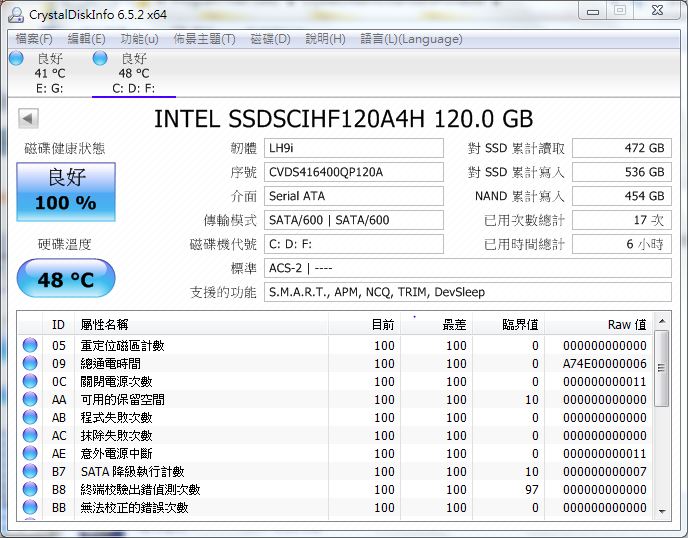Click the power on hours value 6 小時
688x538 pixels.
622,244
